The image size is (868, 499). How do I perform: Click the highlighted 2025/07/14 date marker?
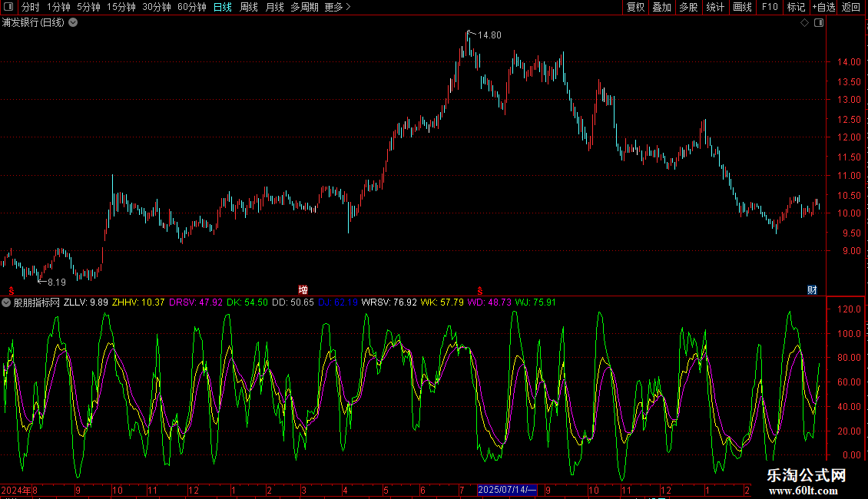507,490
